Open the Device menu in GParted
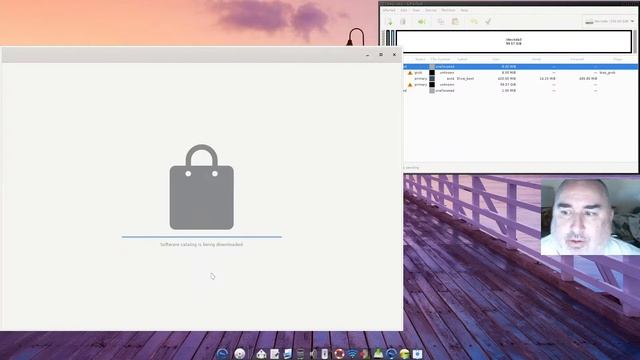 tap(431, 10)
